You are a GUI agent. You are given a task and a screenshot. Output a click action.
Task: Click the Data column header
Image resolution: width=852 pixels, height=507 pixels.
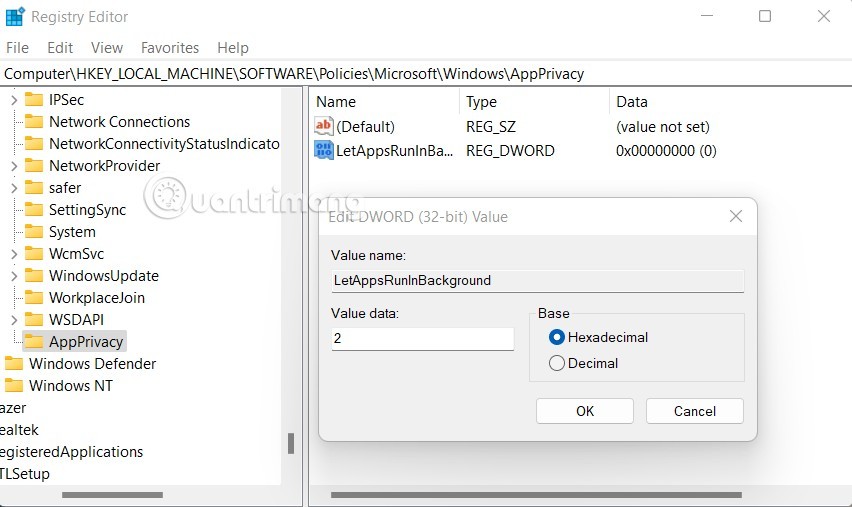pyautogui.click(x=632, y=102)
